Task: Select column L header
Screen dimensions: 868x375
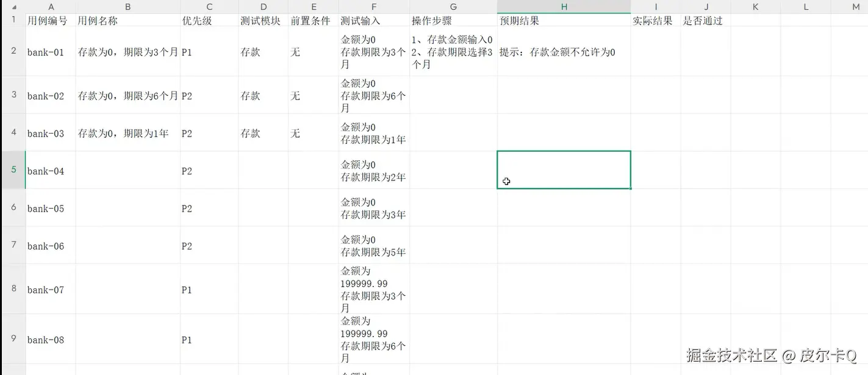Action: point(806,7)
